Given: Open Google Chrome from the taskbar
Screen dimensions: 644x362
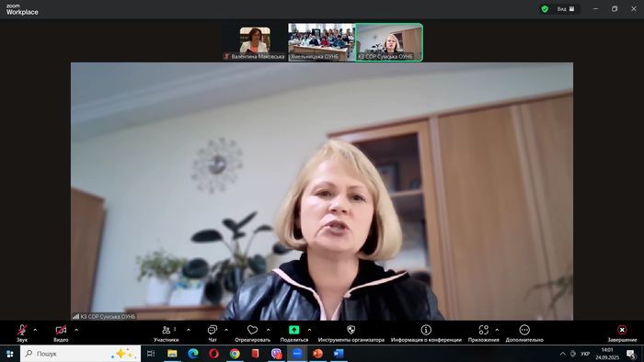Looking at the screenshot, I should pyautogui.click(x=235, y=354).
